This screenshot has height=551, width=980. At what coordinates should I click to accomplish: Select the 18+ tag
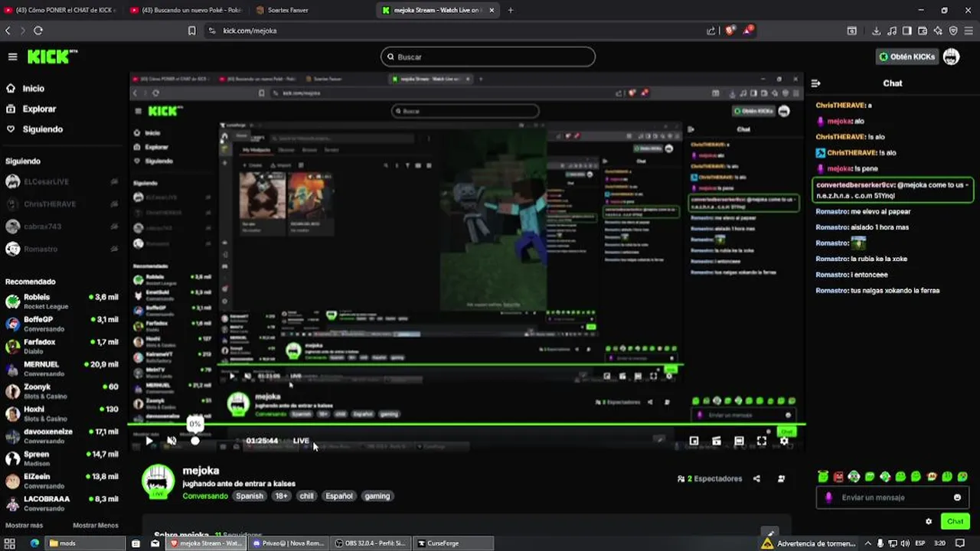pyautogui.click(x=281, y=496)
